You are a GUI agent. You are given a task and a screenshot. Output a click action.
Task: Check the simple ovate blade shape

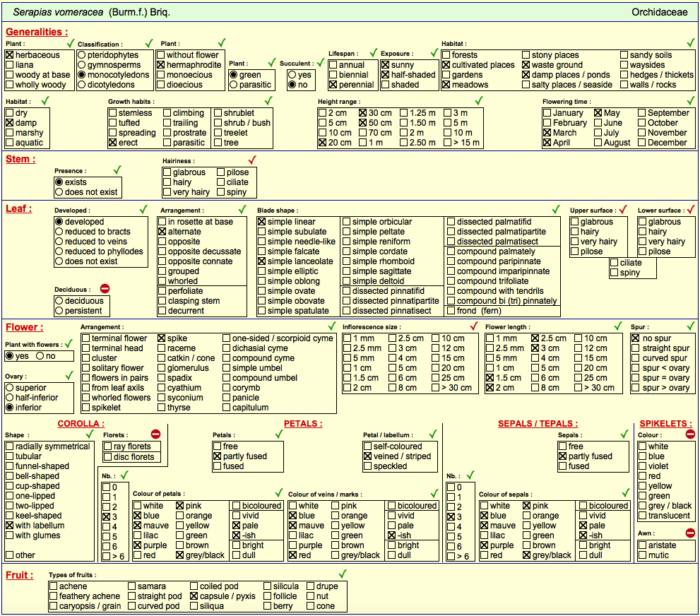[261, 291]
